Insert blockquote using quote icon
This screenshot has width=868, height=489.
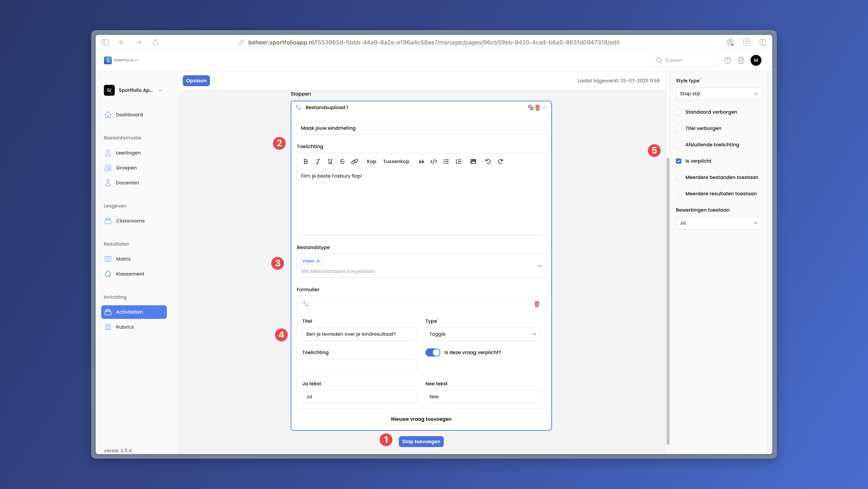[x=421, y=161]
